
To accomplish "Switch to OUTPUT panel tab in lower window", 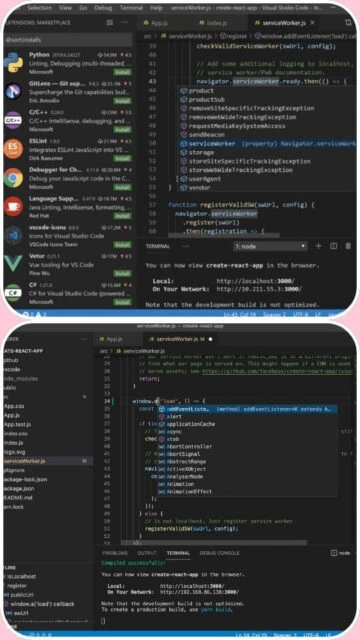I will pyautogui.click(x=147, y=553).
